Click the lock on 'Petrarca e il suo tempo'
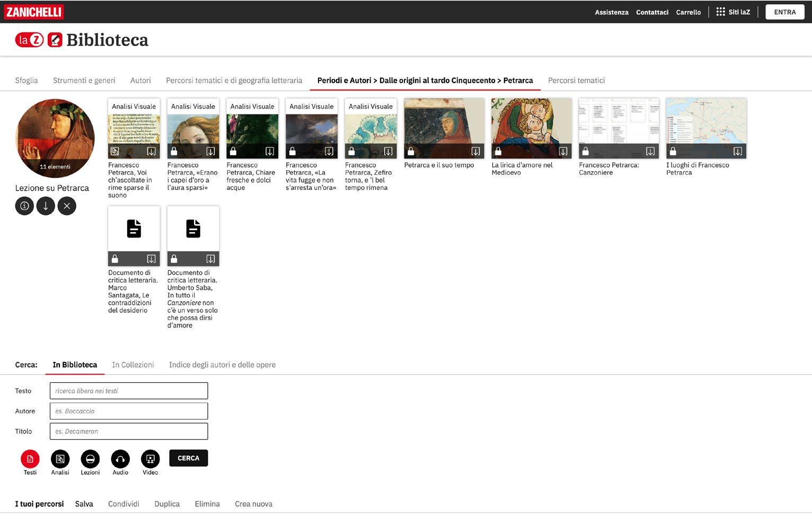 411,152
